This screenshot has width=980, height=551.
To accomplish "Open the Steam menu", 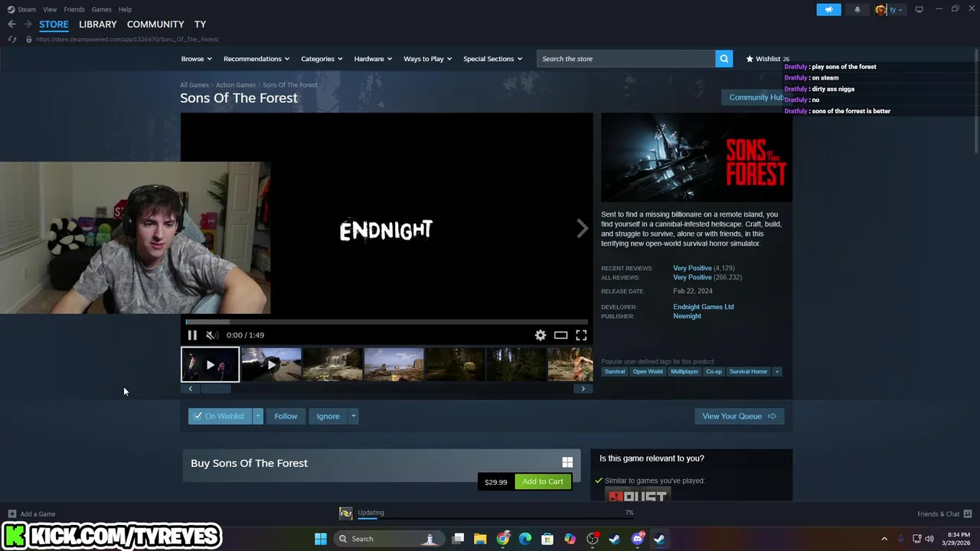I will [21, 9].
